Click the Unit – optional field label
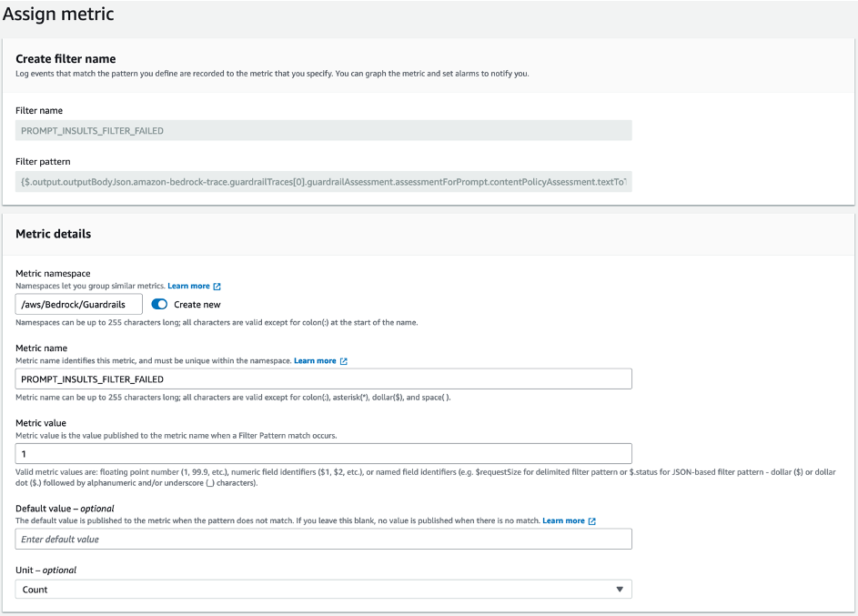Screen dimensions: 858x616 coord(46,570)
